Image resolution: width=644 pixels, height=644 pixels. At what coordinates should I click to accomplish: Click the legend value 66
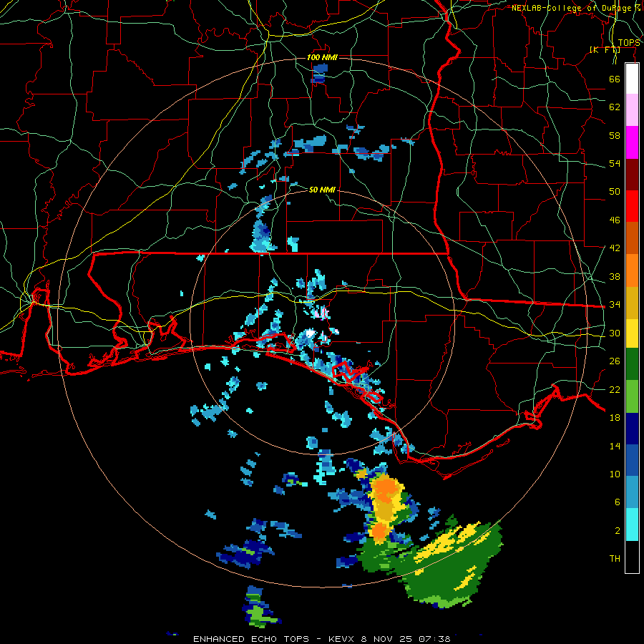(615, 79)
